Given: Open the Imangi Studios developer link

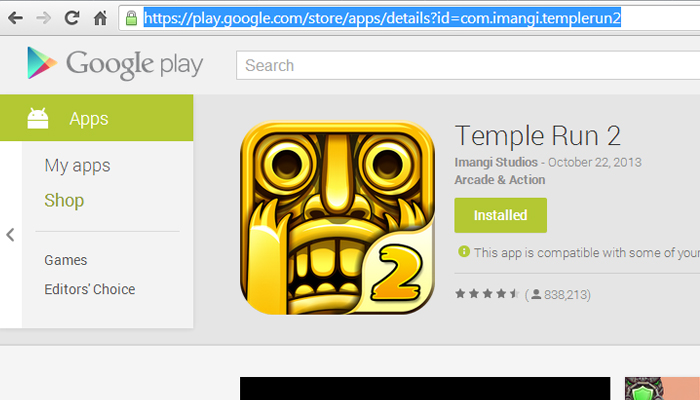Looking at the screenshot, I should [x=496, y=162].
